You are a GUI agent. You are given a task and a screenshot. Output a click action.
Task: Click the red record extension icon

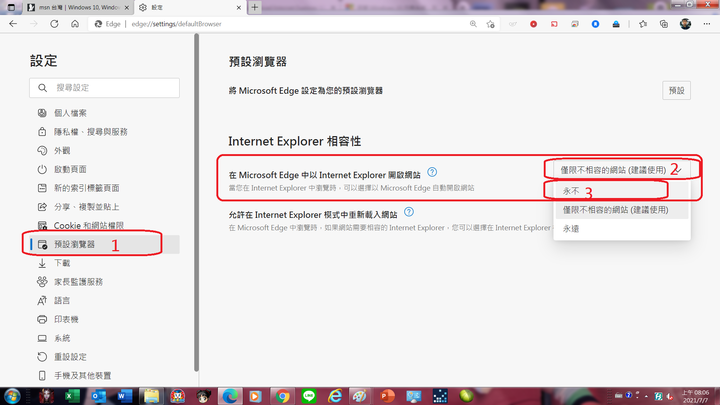point(533,24)
